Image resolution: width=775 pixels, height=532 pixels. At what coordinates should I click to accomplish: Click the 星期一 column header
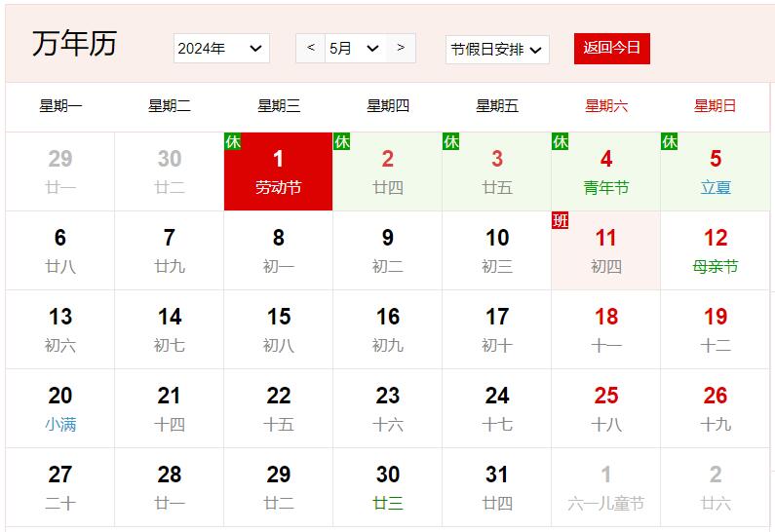[60, 106]
